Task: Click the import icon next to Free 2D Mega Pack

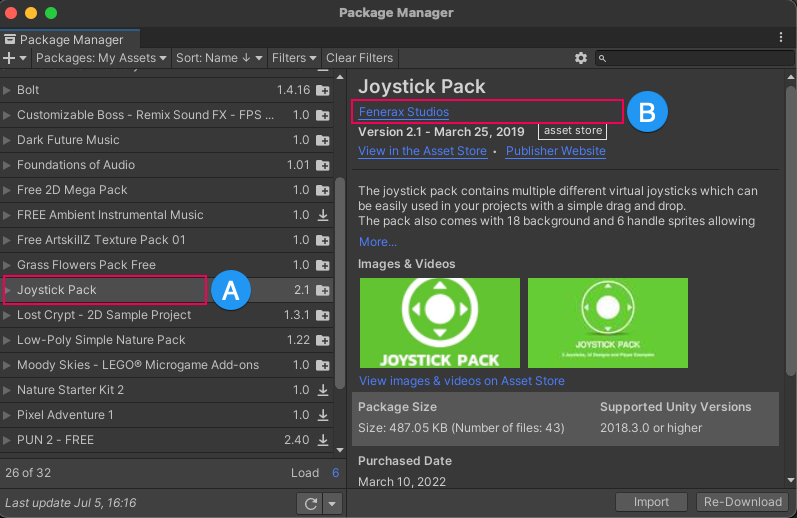Action: point(322,190)
